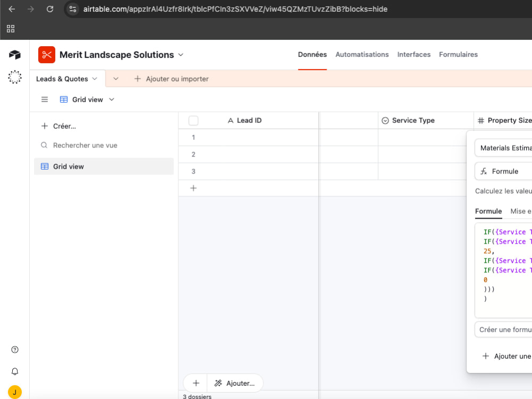532x399 pixels.
Task: Select row 3 in the grid
Action: (194, 171)
